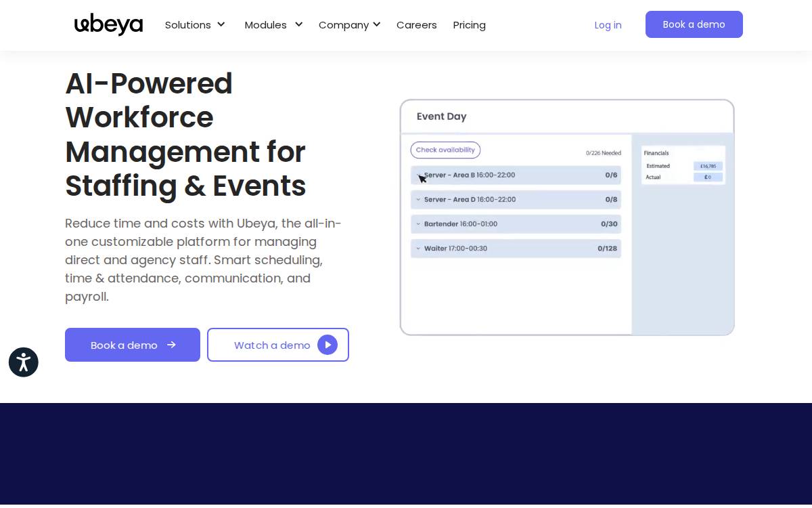Viewport: 812px width, 508px height.
Task: Expand the Company menu chevron
Action: pyautogui.click(x=376, y=24)
